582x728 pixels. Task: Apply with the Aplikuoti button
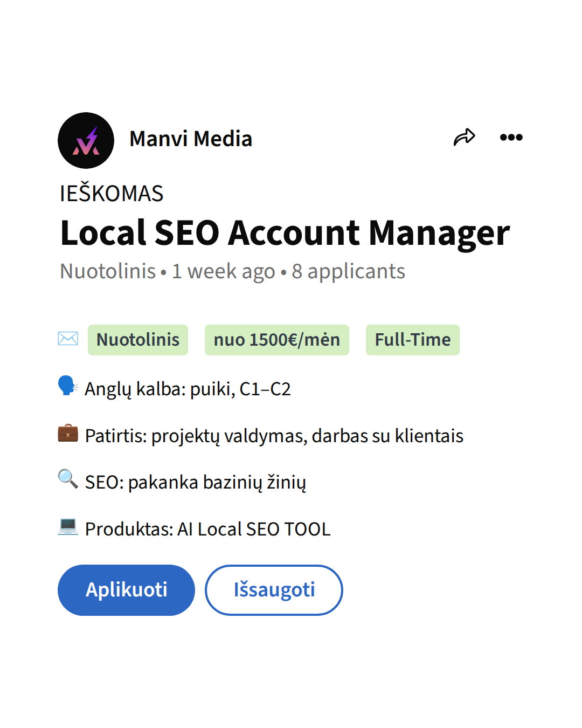coord(126,590)
